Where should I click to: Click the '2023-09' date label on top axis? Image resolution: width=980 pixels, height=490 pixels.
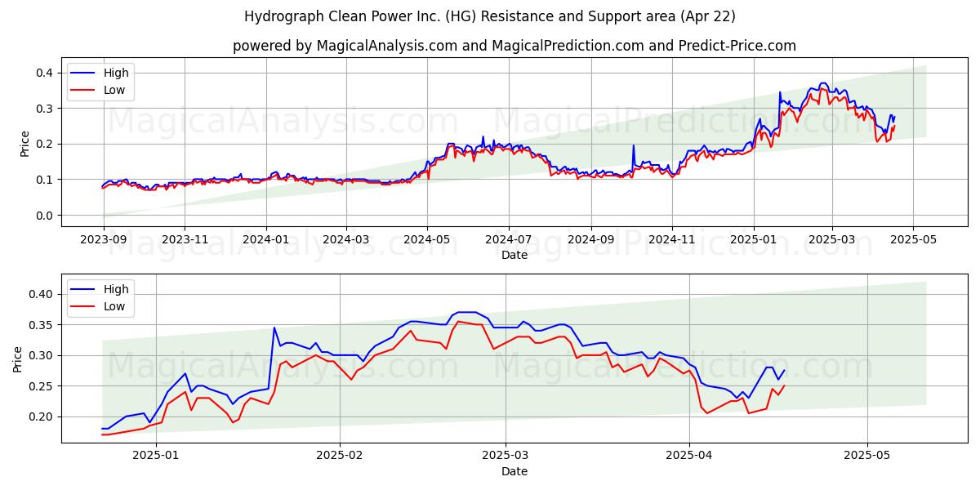point(103,241)
